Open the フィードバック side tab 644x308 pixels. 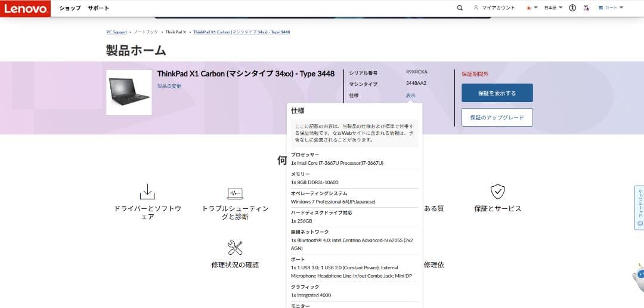639,208
